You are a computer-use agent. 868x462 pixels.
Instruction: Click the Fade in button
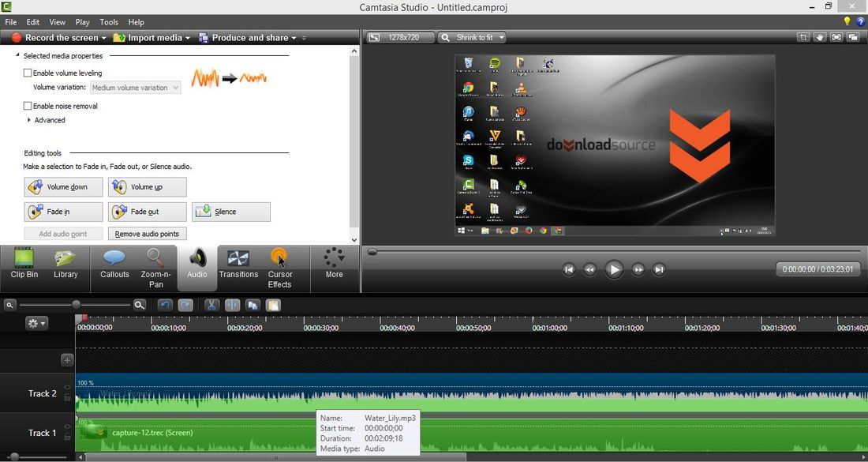pos(63,212)
